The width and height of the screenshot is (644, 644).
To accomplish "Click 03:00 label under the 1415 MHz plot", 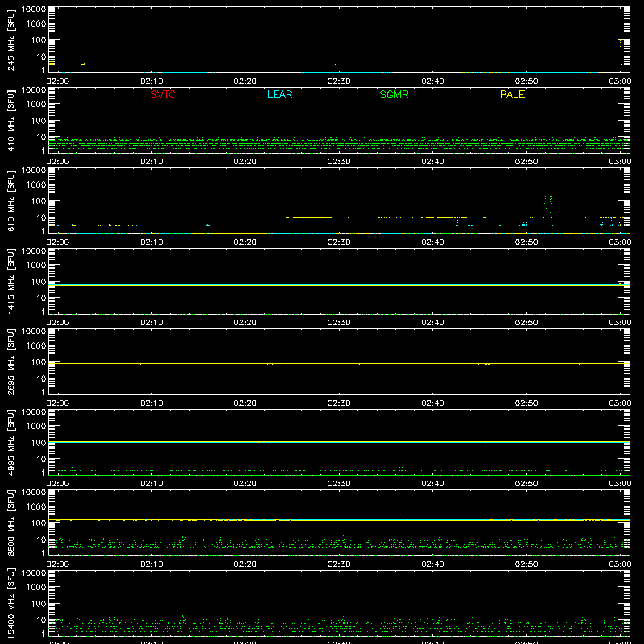I will pos(620,323).
